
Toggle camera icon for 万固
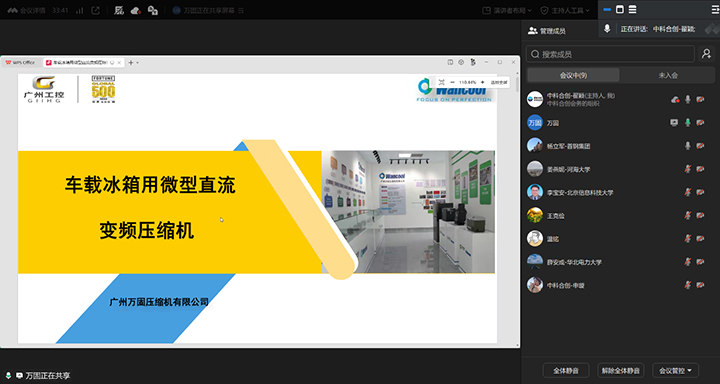coord(700,123)
